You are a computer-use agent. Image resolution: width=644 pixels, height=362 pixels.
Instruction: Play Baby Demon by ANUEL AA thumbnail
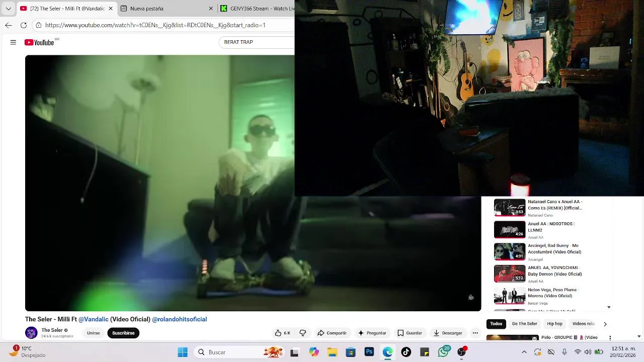click(x=510, y=274)
